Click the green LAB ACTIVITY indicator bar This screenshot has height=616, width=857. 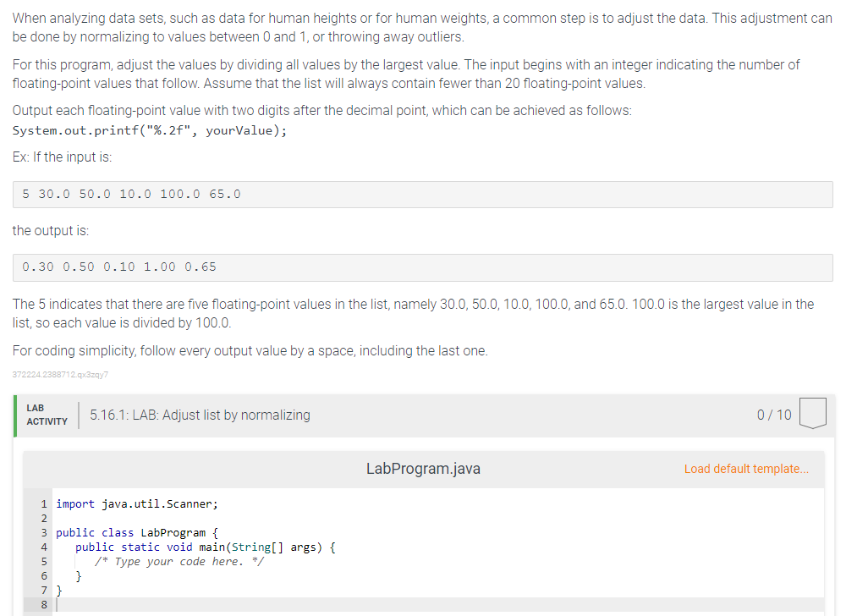point(15,415)
